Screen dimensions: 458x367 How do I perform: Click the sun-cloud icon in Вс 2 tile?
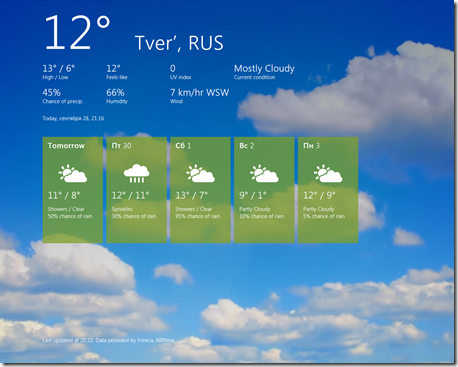(264, 173)
